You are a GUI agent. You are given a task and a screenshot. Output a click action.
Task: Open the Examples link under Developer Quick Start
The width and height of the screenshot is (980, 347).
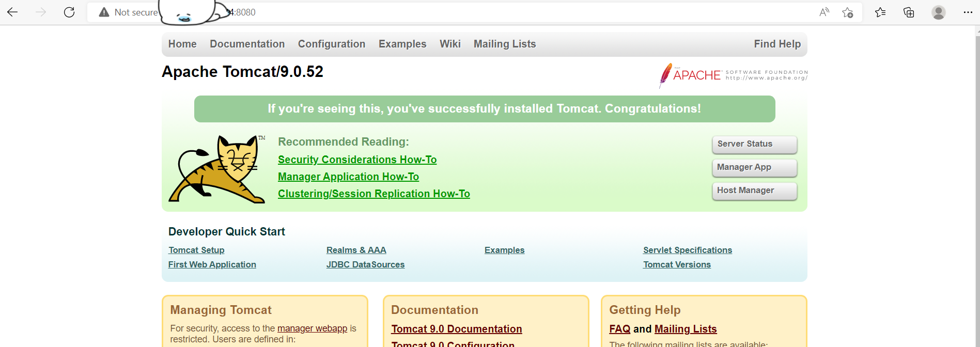pos(505,250)
